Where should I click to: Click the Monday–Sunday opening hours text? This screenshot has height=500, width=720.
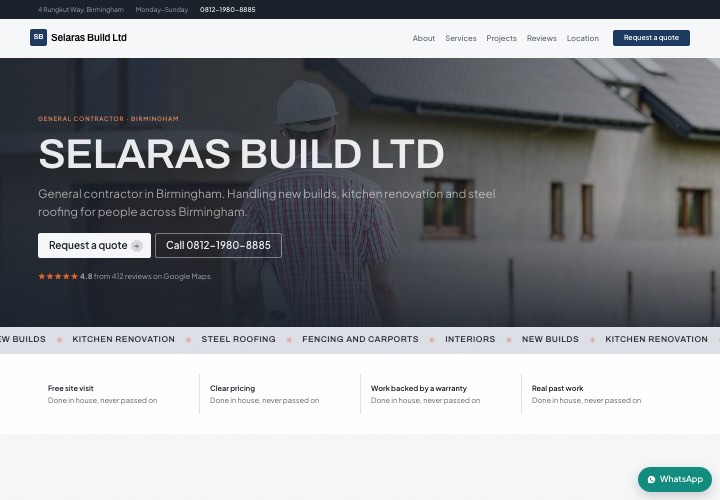pos(162,10)
